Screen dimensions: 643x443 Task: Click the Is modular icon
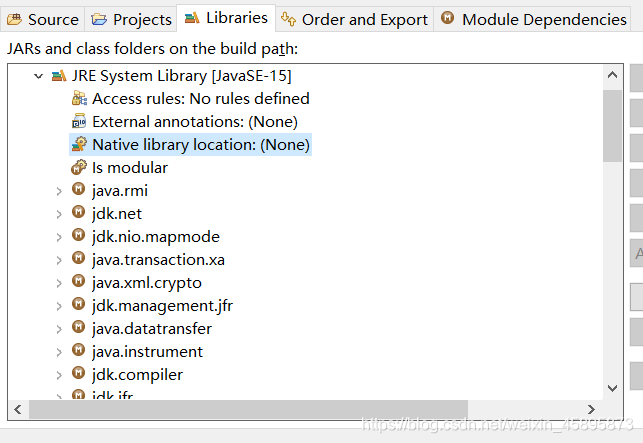pyautogui.click(x=79, y=167)
